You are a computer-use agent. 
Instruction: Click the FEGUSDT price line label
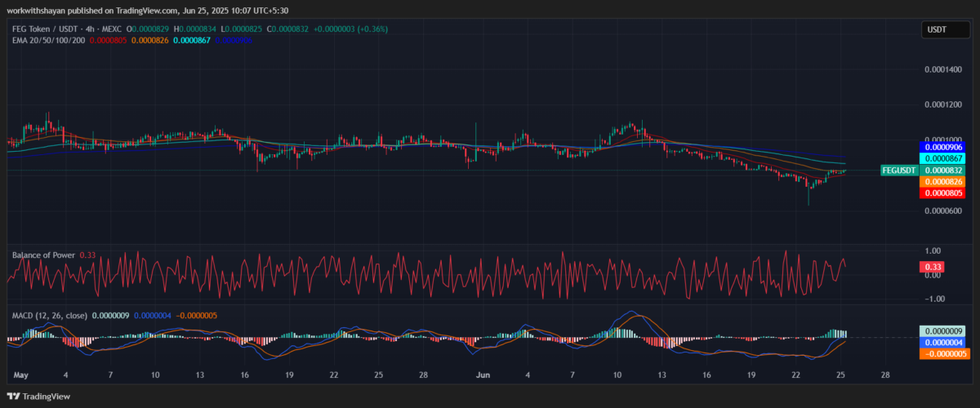click(898, 170)
